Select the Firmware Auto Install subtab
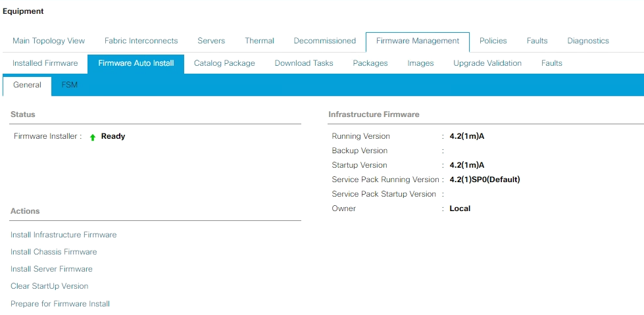The width and height of the screenshot is (644, 315). tap(136, 64)
